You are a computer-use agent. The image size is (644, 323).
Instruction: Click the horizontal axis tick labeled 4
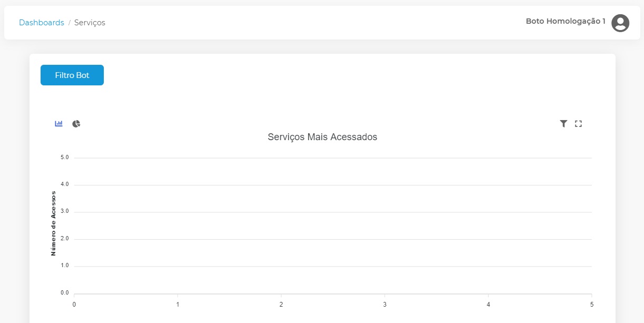click(x=489, y=305)
